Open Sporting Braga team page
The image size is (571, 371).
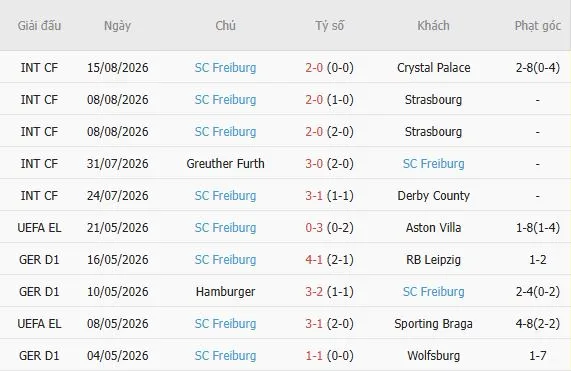433,324
